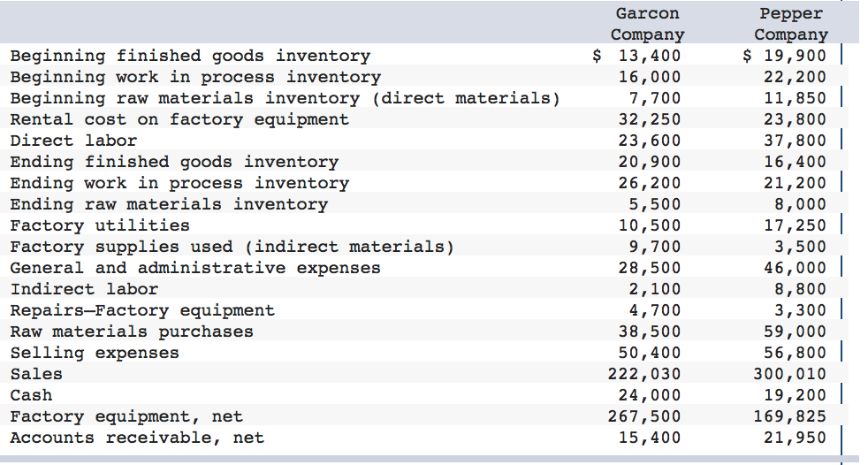
Task: Select the 'Ending finished goods inventory' label
Action: [174, 162]
